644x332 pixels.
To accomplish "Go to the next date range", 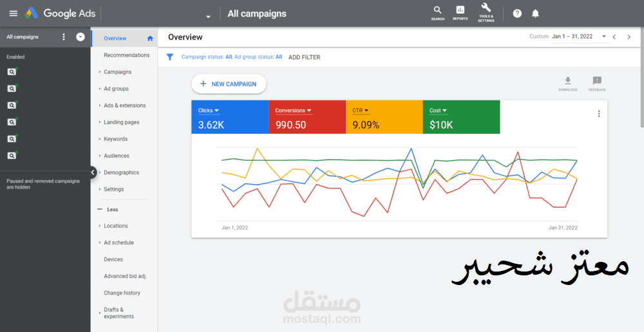I will pos(629,37).
